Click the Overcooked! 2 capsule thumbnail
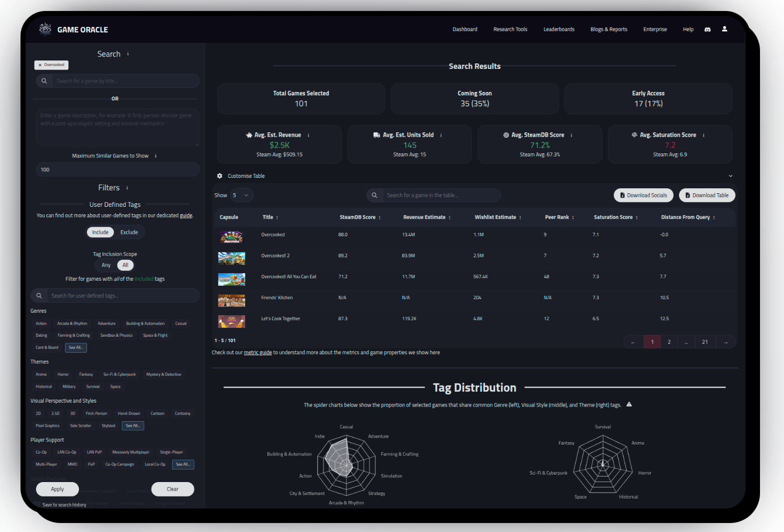 [231, 258]
